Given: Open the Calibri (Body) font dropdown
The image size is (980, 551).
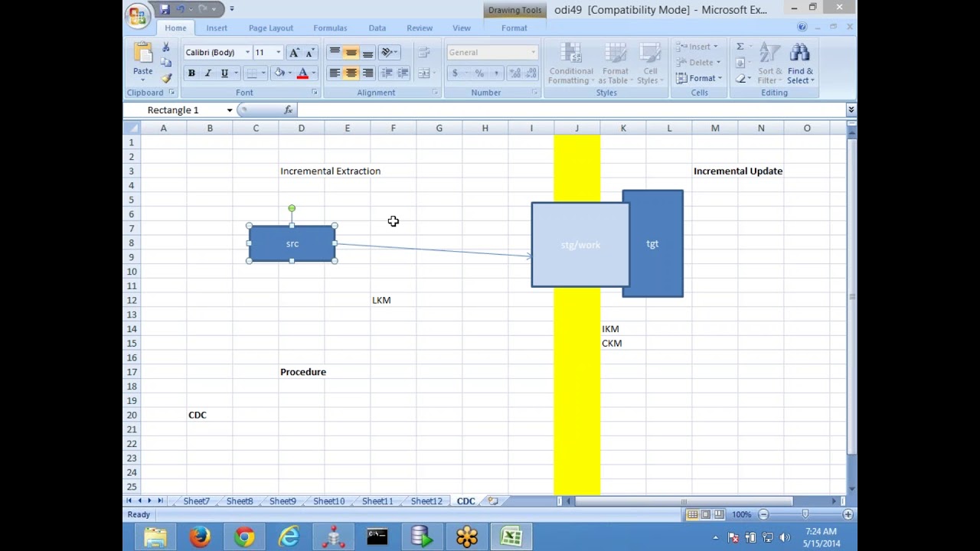Looking at the screenshot, I should 247,52.
